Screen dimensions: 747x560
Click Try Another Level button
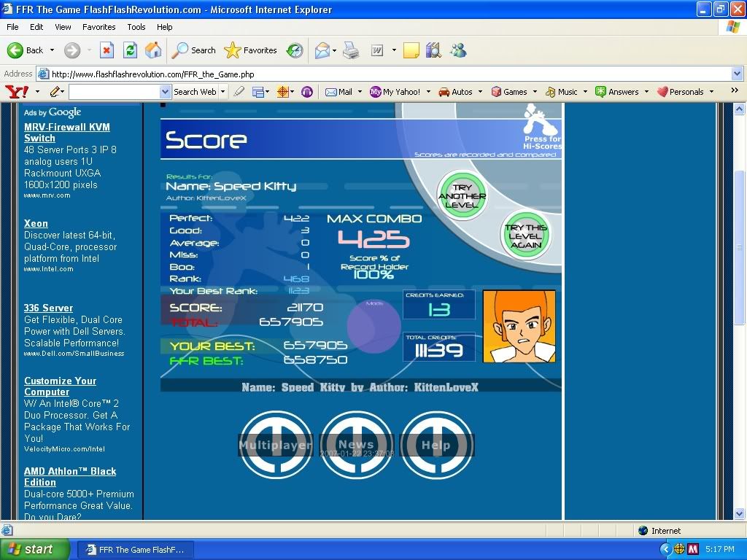(x=462, y=196)
